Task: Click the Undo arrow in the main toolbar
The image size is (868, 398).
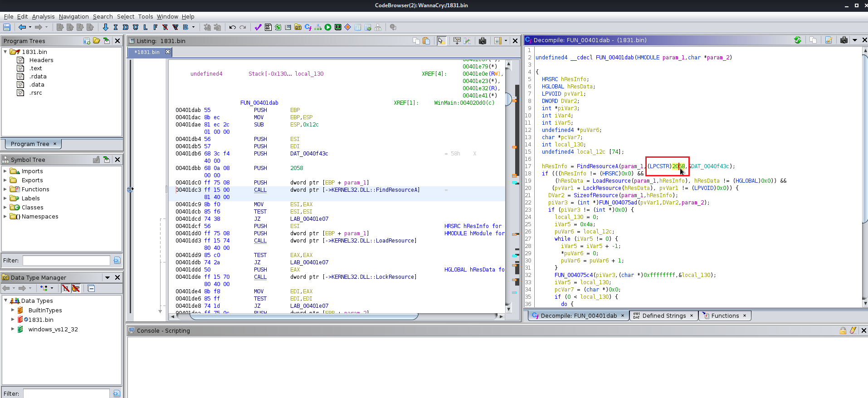Action: 232,27
